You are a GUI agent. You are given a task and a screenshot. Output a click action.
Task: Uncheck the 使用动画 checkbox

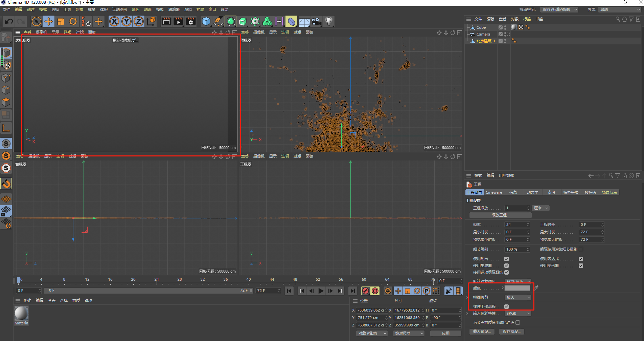[x=506, y=258]
